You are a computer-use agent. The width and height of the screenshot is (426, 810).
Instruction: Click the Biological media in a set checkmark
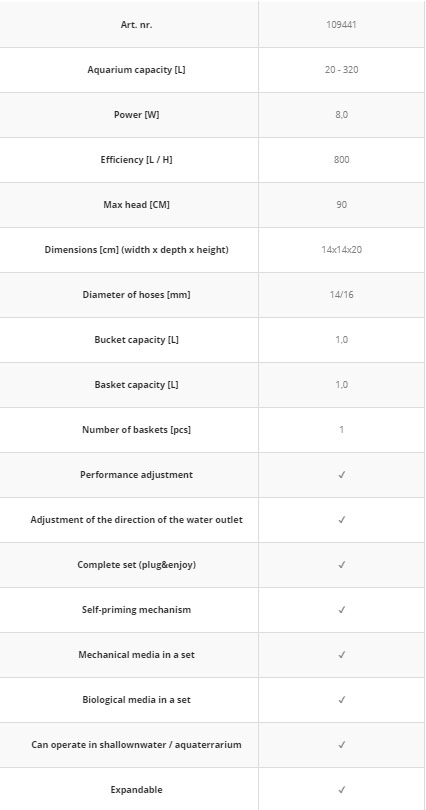pos(341,699)
